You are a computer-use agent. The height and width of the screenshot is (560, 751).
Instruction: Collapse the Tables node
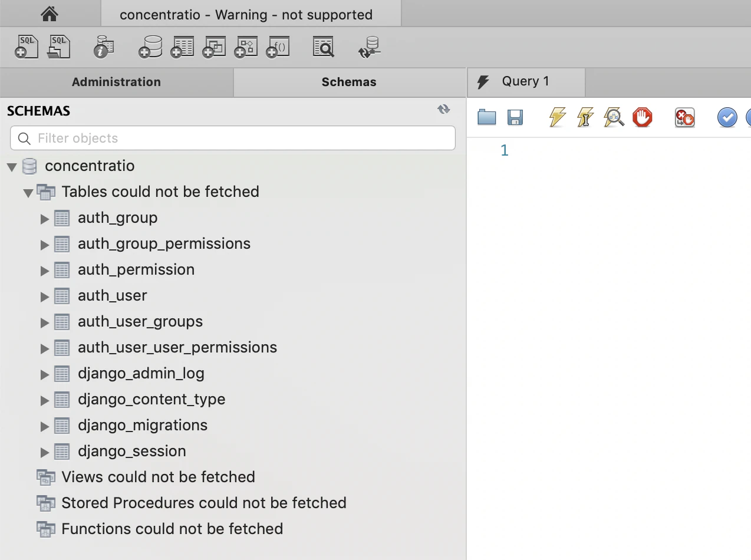point(28,193)
